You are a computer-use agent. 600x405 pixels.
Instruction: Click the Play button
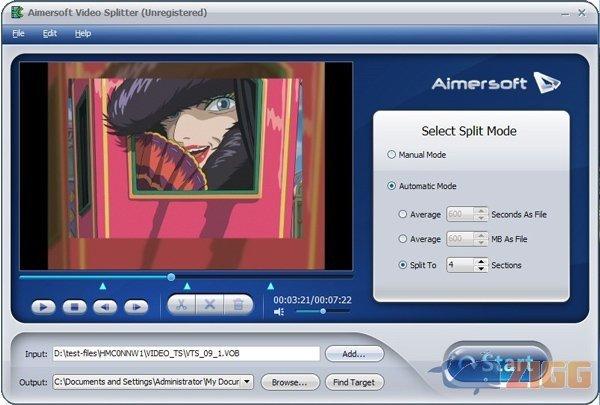[x=43, y=307]
